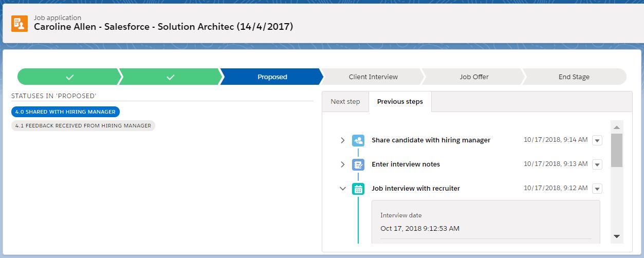
Task: Open actions dropdown for Share candidate step
Action: click(597, 140)
